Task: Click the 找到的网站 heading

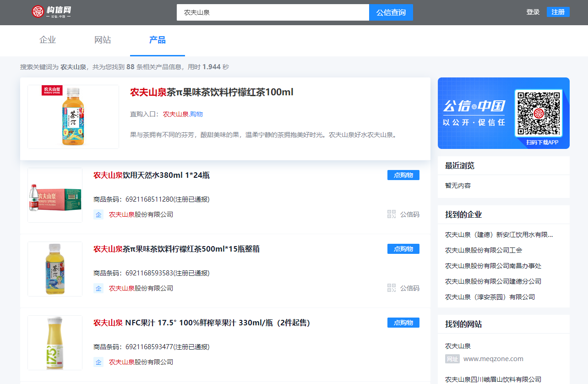Action: (x=463, y=324)
